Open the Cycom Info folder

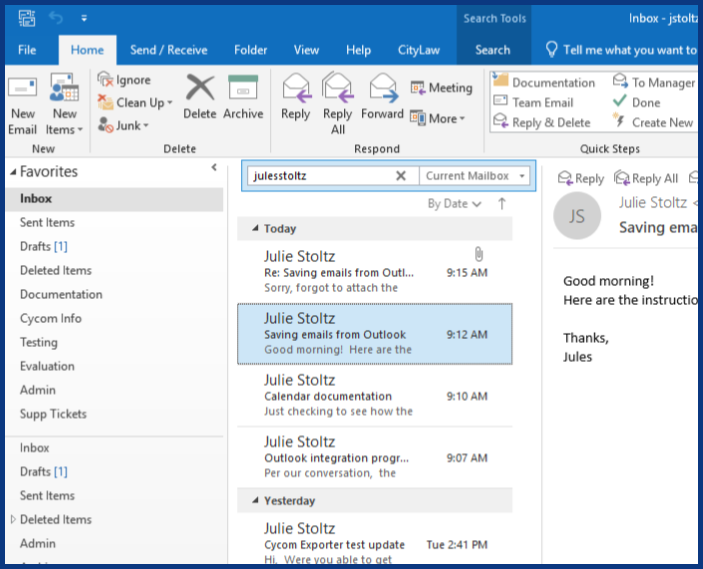pyautogui.click(x=51, y=318)
